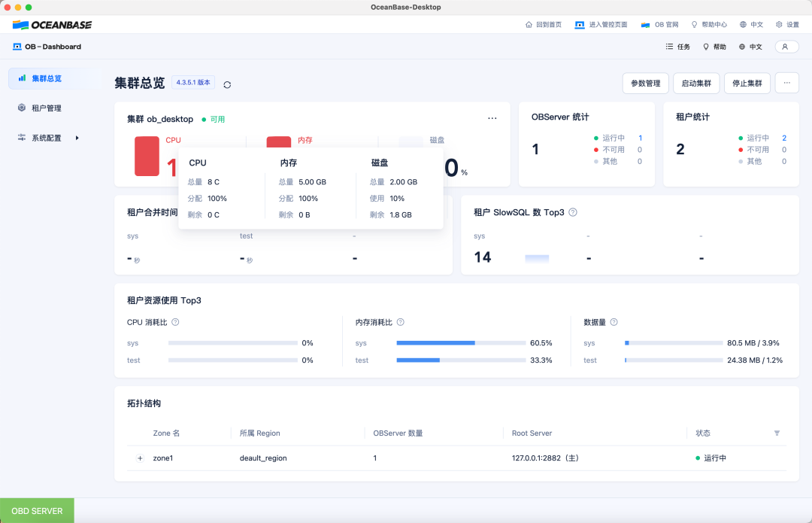Click 其他 in 租户统计

[x=754, y=161]
